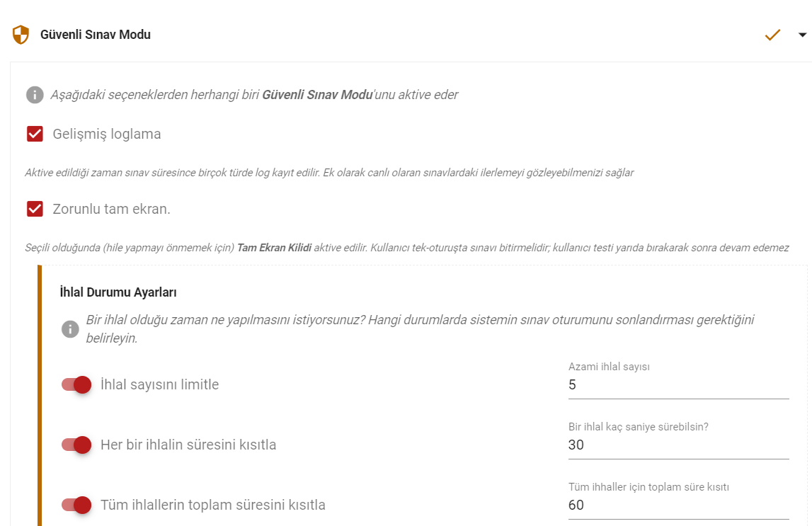Screen dimensions: 812x526
Task: Click the Zorunlu tam ekran label
Action: (x=111, y=209)
